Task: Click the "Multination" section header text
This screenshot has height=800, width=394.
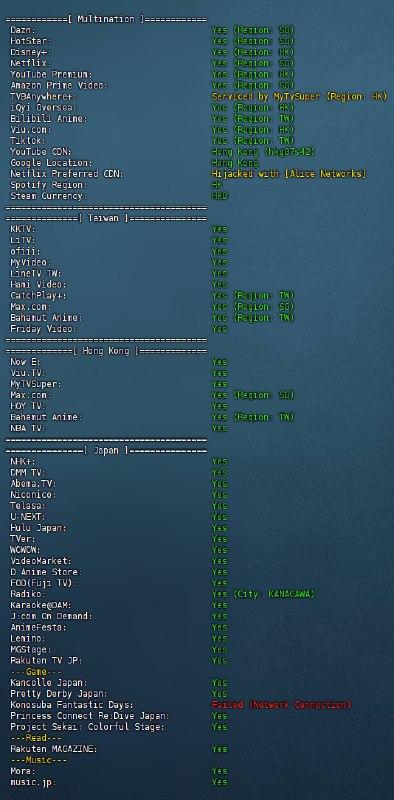Action: pos(106,19)
